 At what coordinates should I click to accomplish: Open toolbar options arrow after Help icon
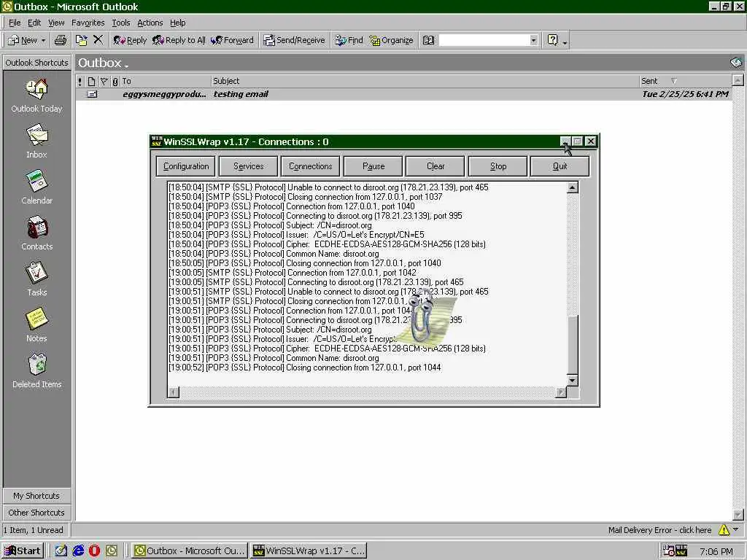point(565,42)
